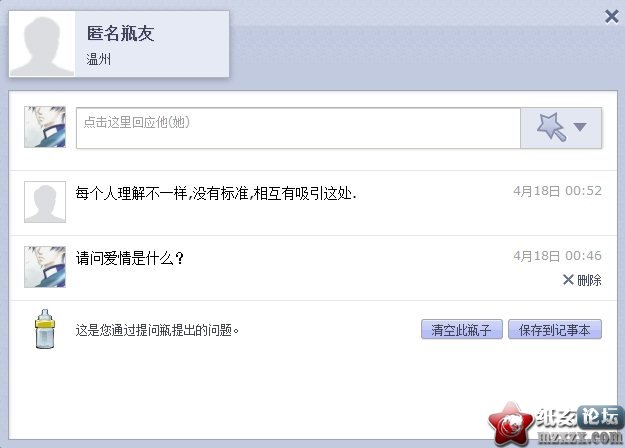Click the red star forum logo watermark
This screenshot has height=448, width=625.
point(511,425)
